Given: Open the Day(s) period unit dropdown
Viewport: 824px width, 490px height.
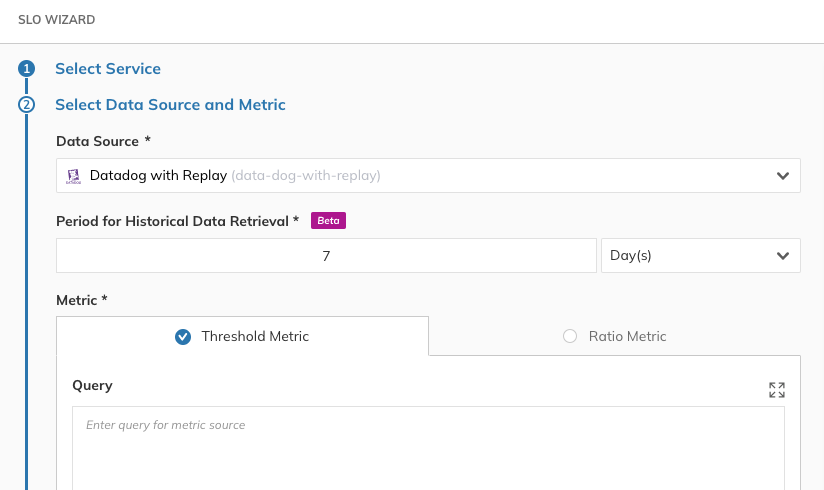Looking at the screenshot, I should (700, 255).
